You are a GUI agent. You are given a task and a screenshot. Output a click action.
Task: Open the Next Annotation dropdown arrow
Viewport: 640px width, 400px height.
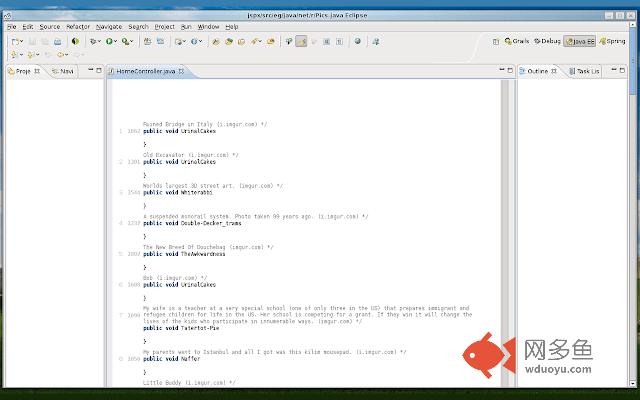21,55
